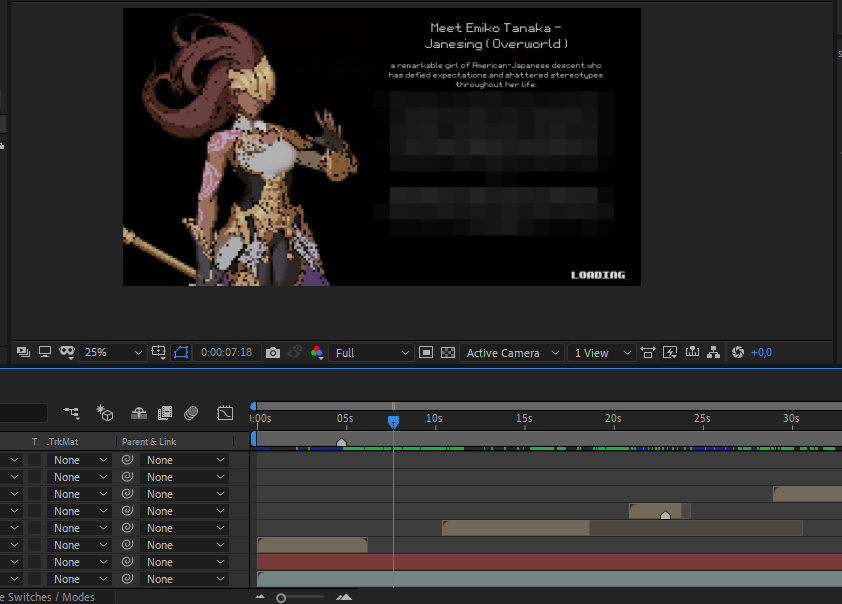Screen dimensions: 842x604
Task: Click the timeline zoom out mountain icon
Action: [260, 597]
